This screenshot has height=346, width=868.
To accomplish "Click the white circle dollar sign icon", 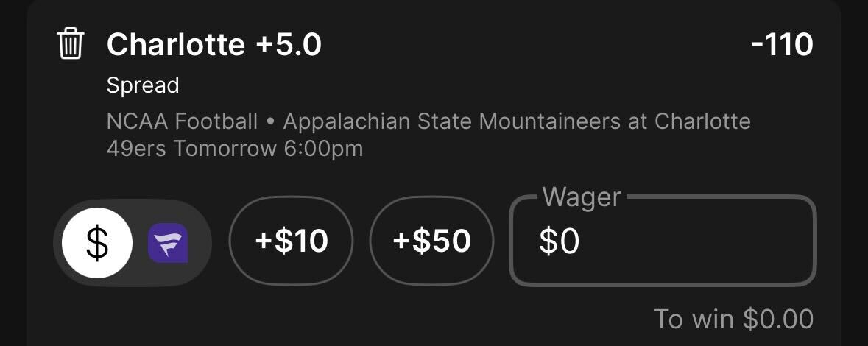I will tap(97, 242).
